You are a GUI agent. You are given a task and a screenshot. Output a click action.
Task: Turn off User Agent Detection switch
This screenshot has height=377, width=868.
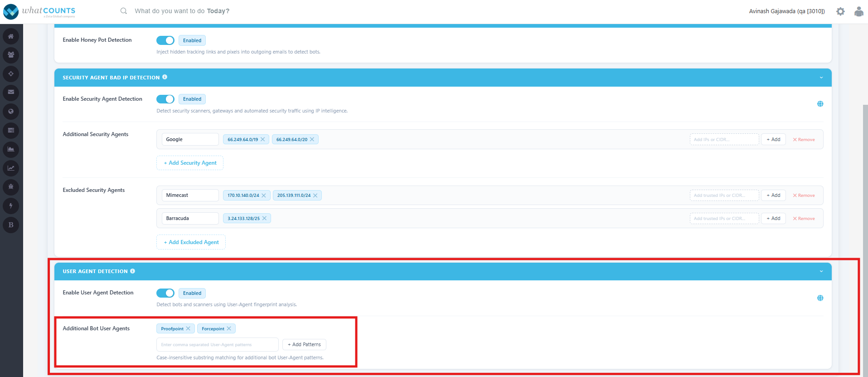165,293
